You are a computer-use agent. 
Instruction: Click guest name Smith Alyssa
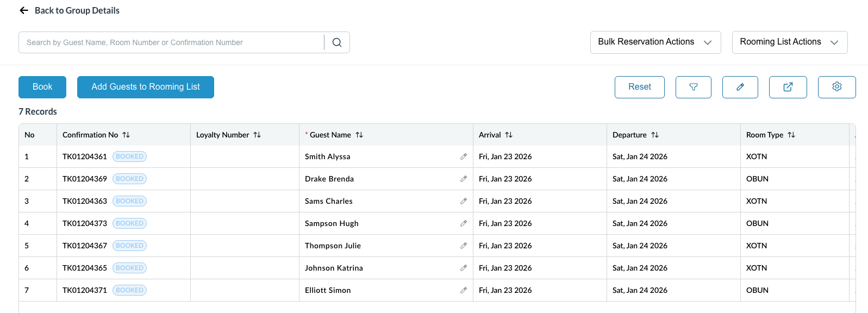pyautogui.click(x=328, y=156)
